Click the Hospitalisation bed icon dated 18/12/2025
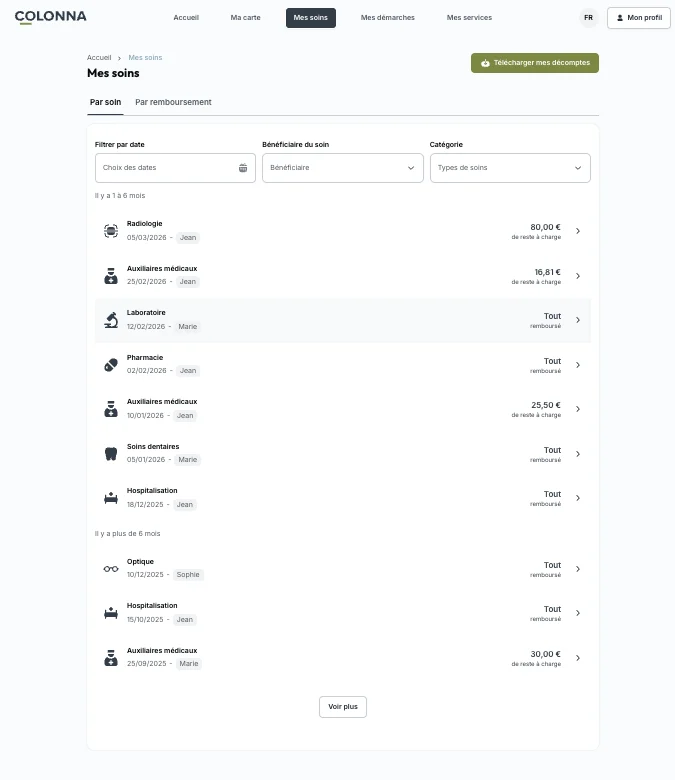The height and width of the screenshot is (780, 675). (x=111, y=498)
